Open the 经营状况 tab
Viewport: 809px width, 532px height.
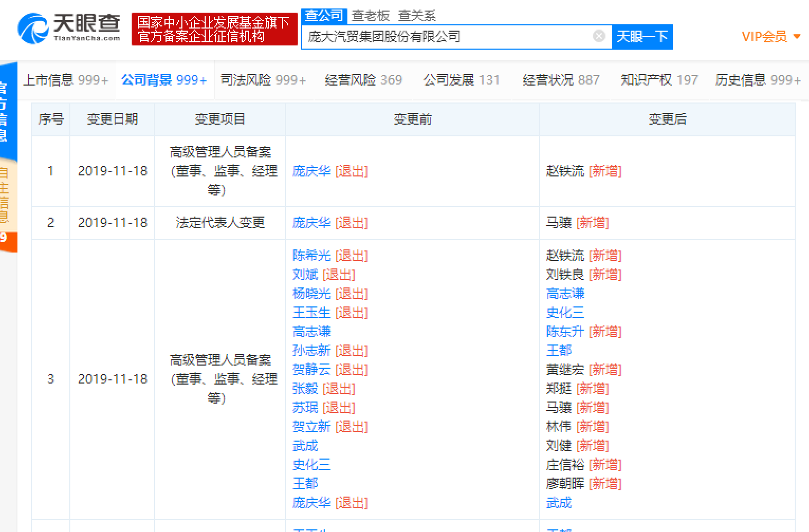pyautogui.click(x=561, y=80)
